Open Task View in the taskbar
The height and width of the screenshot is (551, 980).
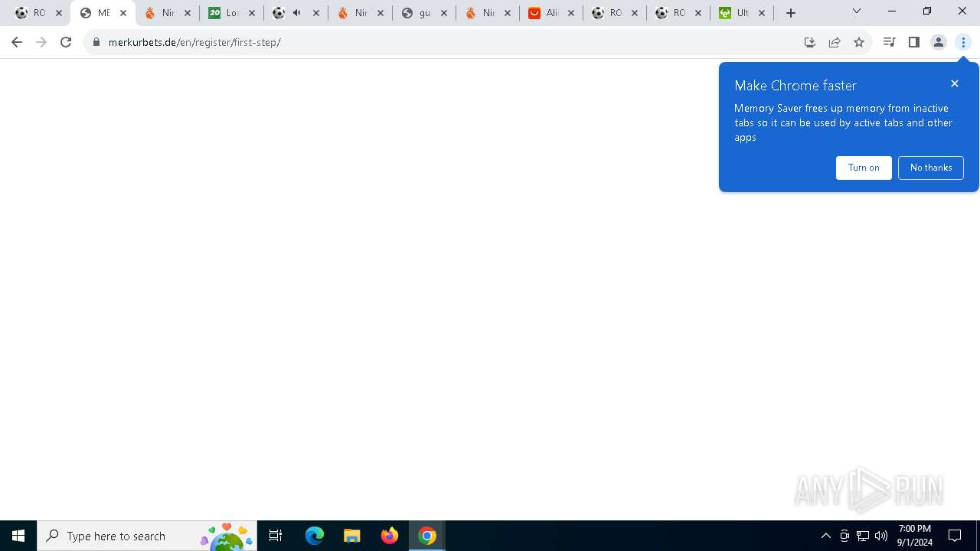tap(276, 536)
